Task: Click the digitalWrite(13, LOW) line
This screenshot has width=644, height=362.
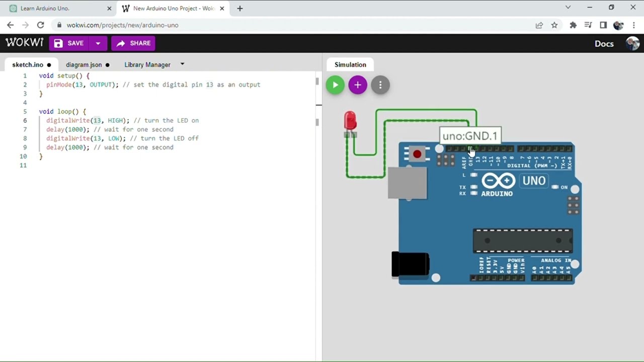Action: [122, 138]
